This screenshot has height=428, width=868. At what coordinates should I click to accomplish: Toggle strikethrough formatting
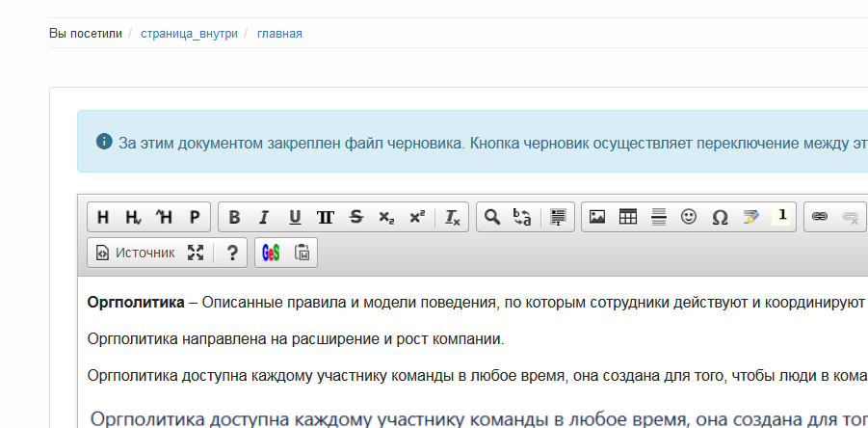(x=355, y=217)
